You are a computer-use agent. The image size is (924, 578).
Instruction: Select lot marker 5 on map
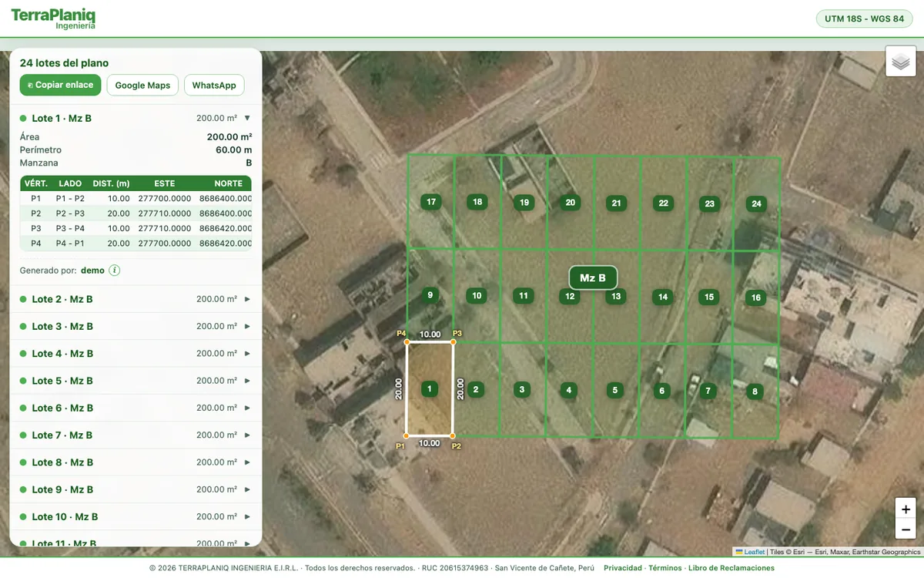614,390
